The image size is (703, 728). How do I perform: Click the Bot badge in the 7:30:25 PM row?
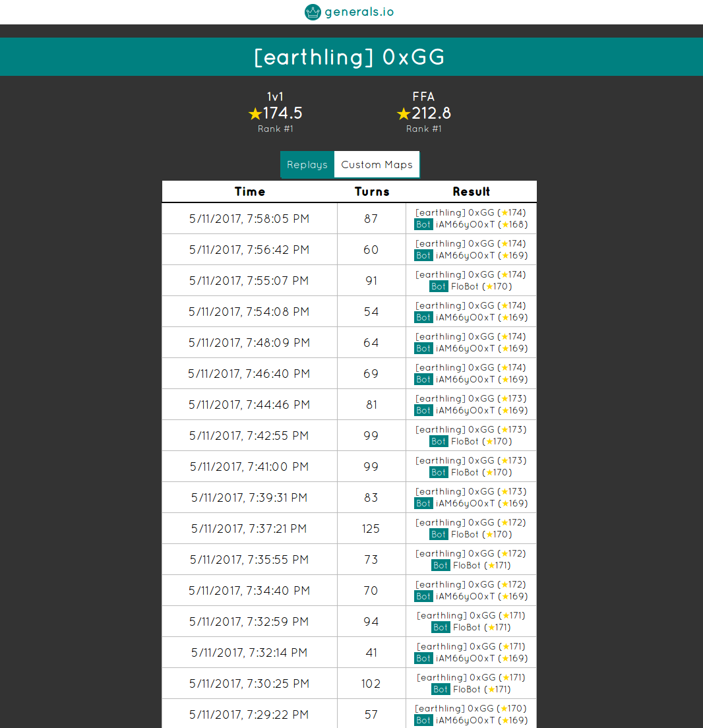tap(441, 689)
